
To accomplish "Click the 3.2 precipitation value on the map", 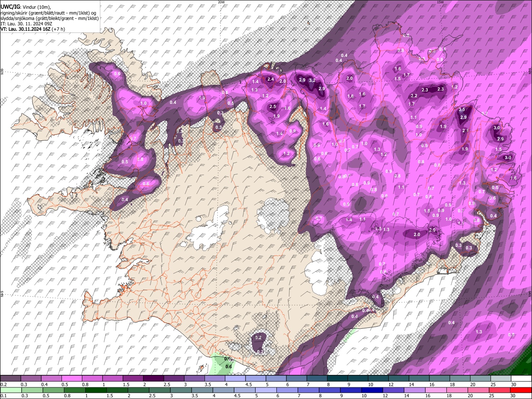I will [312, 80].
